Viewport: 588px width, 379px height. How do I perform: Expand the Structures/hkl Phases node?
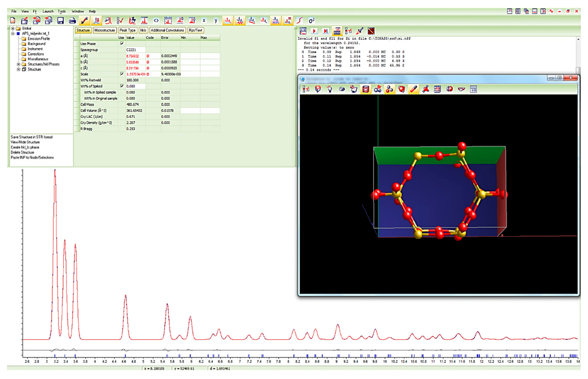click(x=19, y=64)
